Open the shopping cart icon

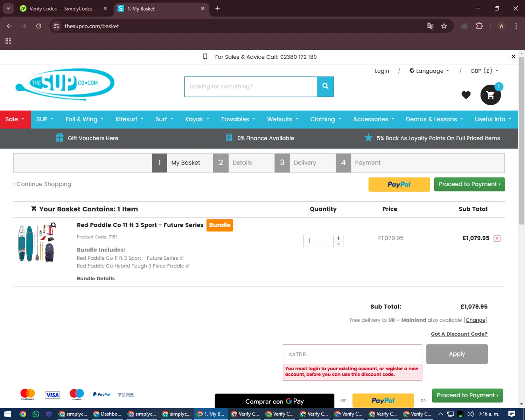[490, 95]
